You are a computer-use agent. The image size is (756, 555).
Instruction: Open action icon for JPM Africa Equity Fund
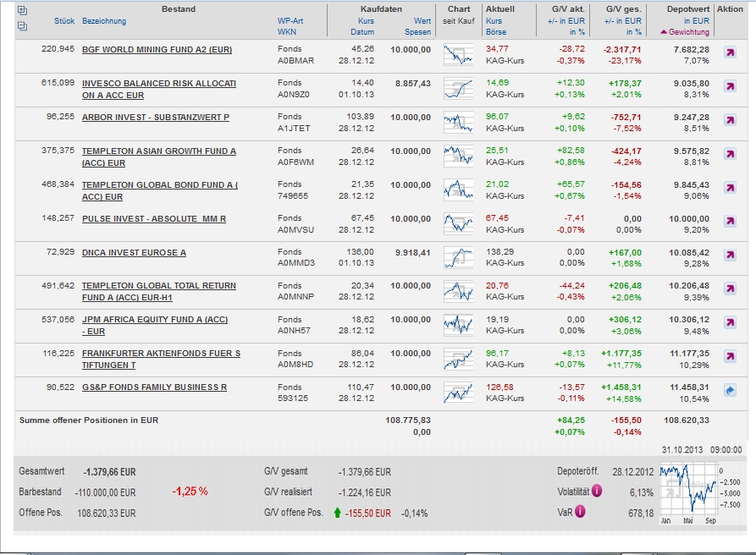click(730, 323)
